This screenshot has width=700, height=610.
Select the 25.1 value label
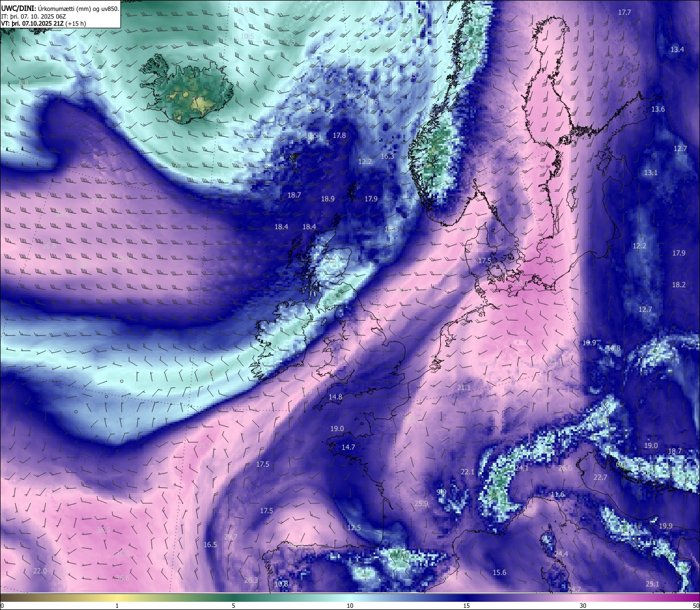[652, 584]
